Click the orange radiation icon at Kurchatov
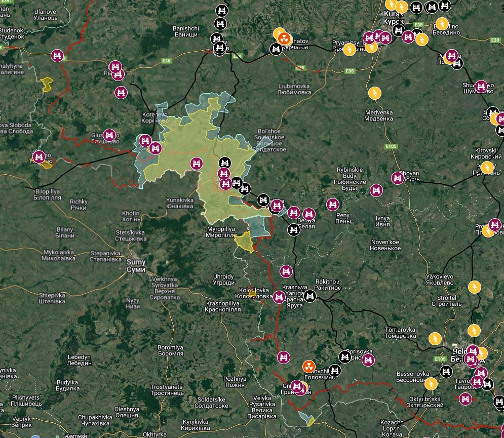Screen dimensions: 504x438 coord(284,39)
